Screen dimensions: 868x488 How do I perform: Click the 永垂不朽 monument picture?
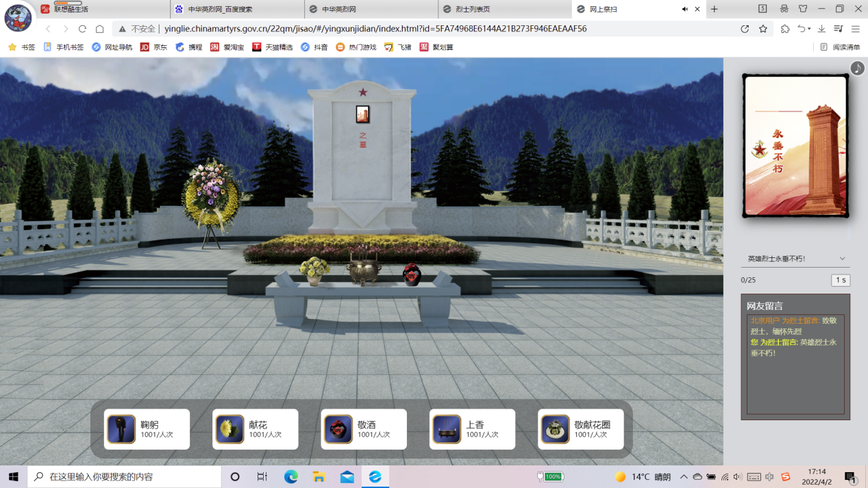(795, 146)
